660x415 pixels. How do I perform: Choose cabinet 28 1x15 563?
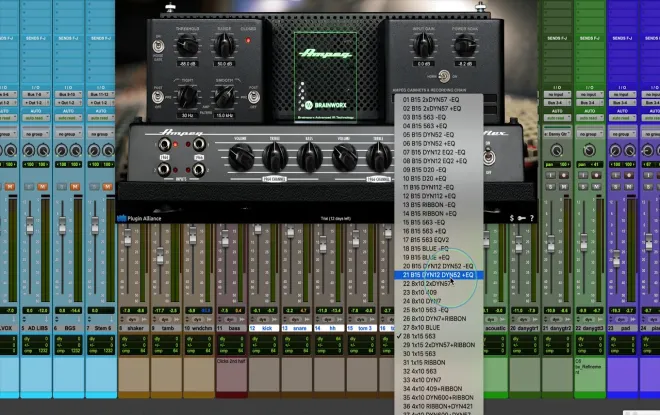[439, 336]
